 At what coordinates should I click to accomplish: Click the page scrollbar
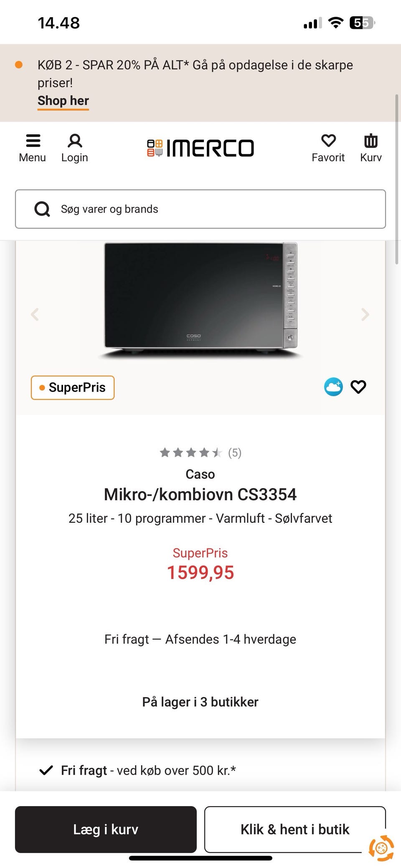397,180
